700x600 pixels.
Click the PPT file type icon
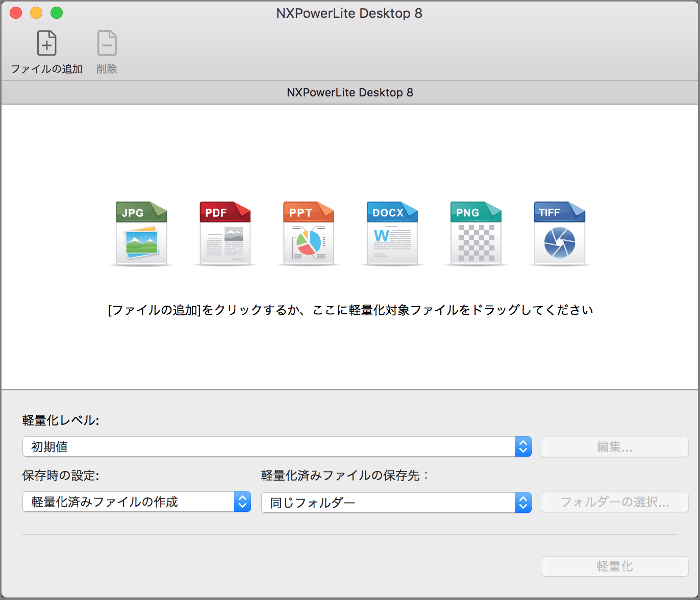click(309, 234)
